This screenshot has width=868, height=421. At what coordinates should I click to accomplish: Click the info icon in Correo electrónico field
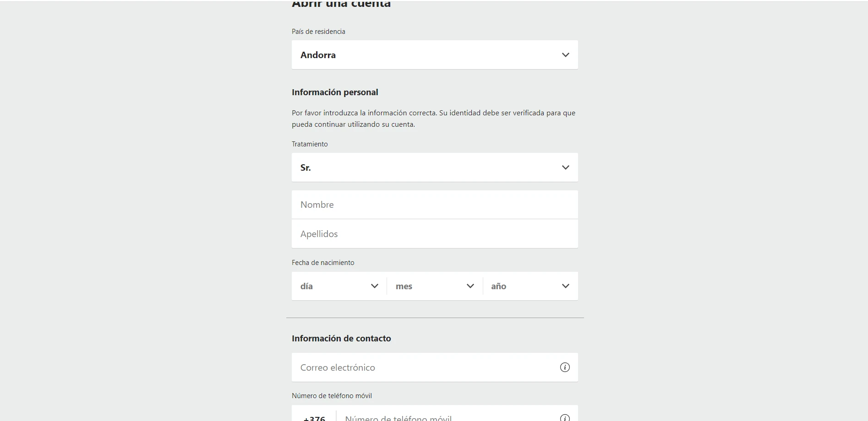pos(565,367)
